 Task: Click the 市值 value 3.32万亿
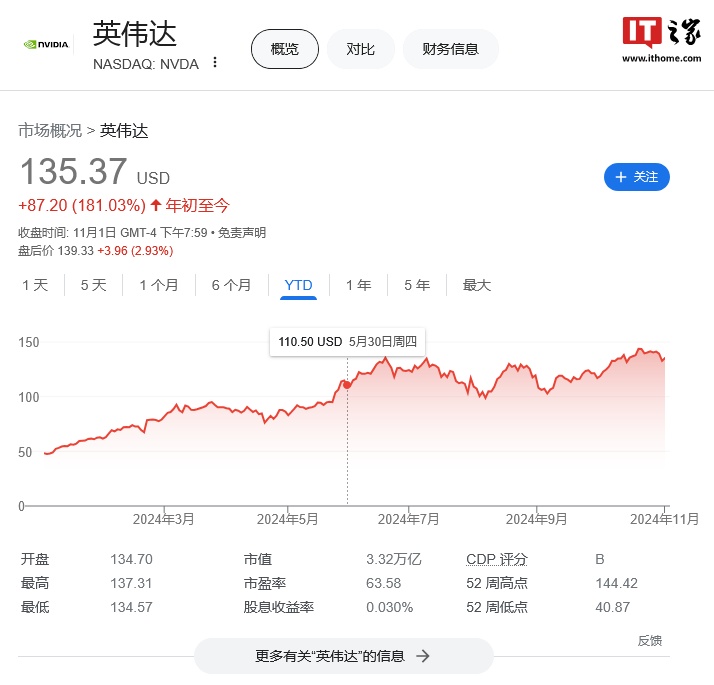(394, 559)
